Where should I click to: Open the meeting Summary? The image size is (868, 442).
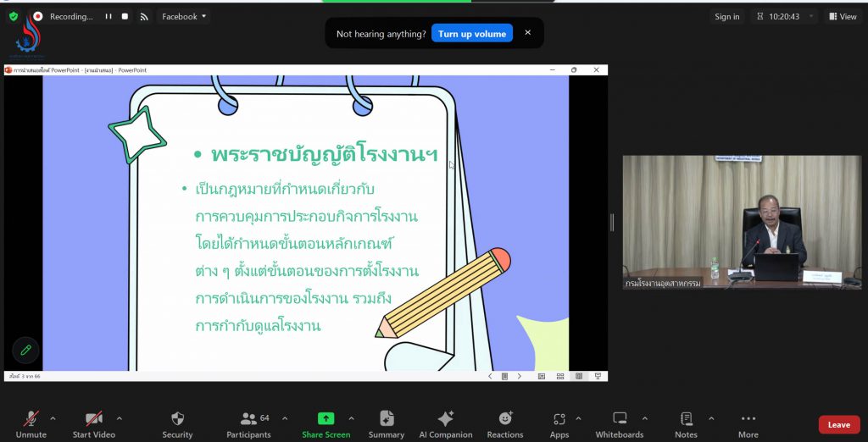point(387,425)
